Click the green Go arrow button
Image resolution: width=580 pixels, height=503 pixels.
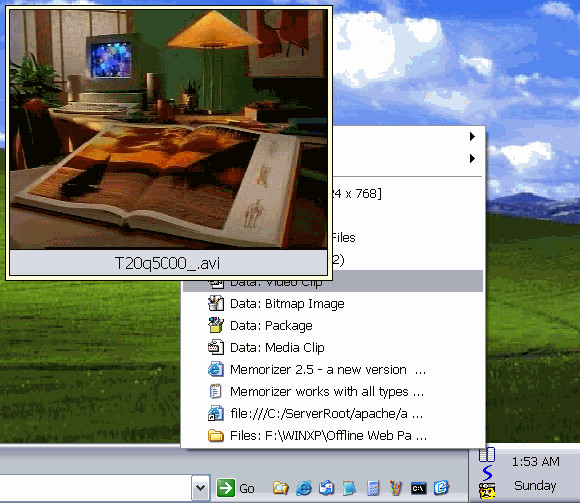(225, 488)
